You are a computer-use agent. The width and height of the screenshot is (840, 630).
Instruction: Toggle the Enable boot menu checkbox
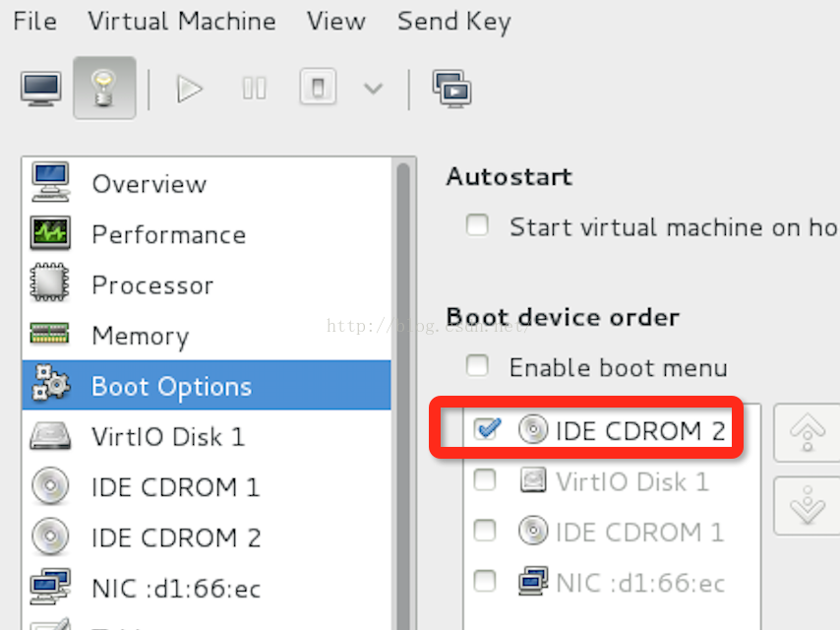(477, 365)
